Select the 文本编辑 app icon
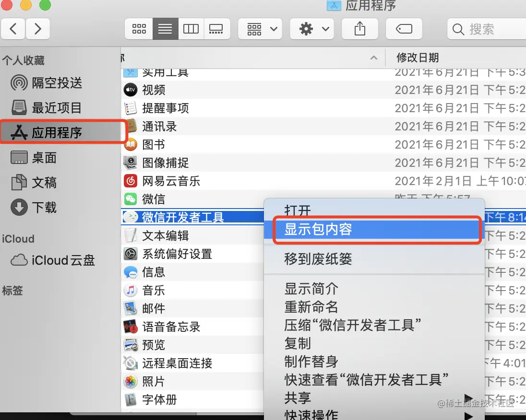Screen dimensions: 526x420 [x=131, y=235]
